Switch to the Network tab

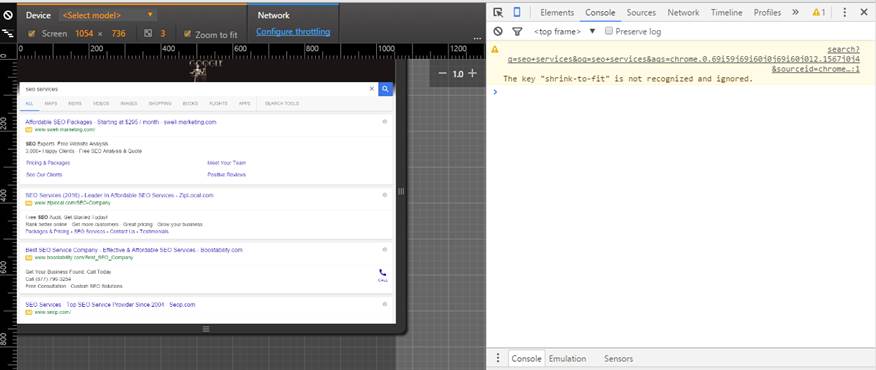(x=683, y=12)
